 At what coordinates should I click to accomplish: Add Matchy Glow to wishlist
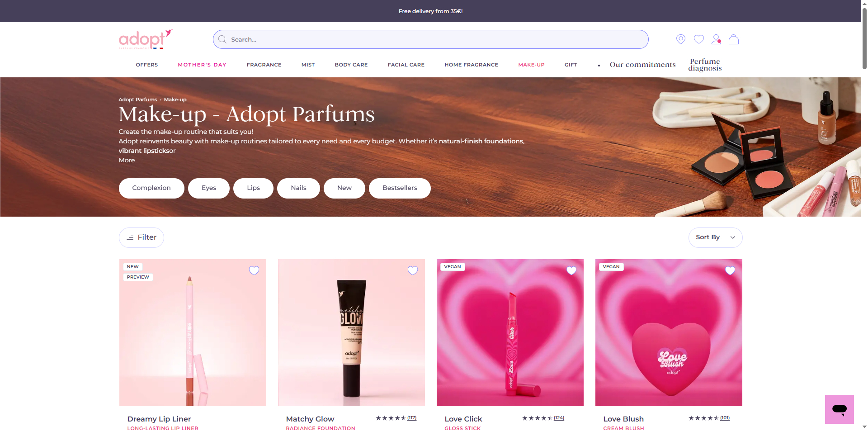pos(413,270)
